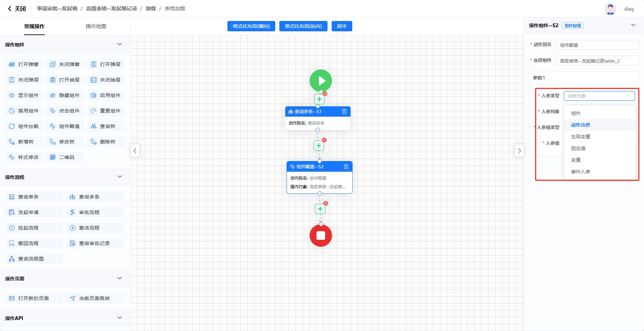Click the 二维码 component icon
The width and height of the screenshot is (644, 331).
click(53, 157)
